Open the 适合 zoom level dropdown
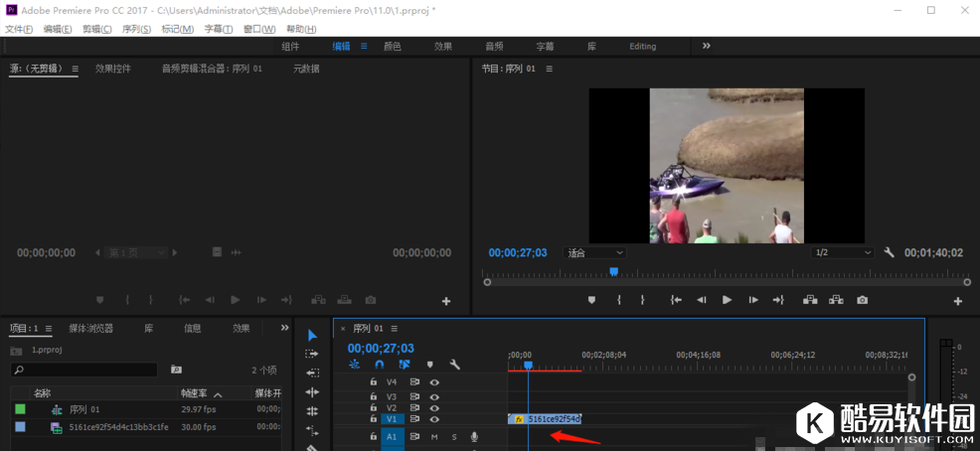Viewport: 980px width, 451px height. click(x=594, y=252)
